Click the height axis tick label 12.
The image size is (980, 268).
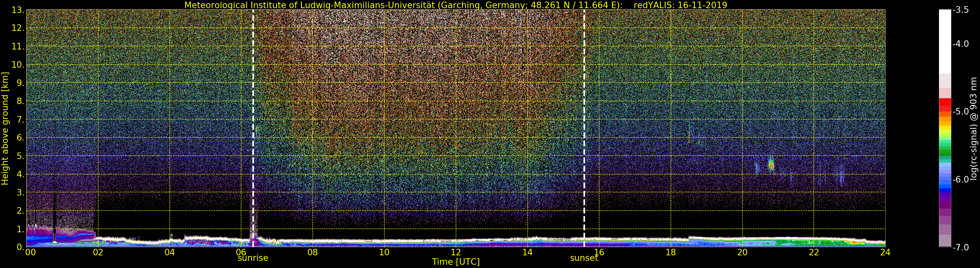18,28
